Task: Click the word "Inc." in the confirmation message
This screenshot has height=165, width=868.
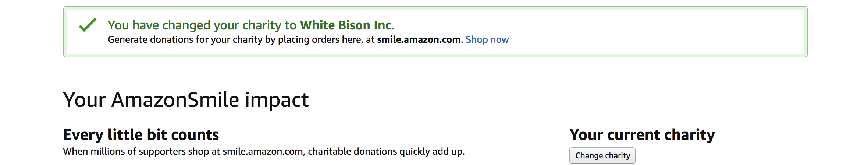Action: (384, 25)
